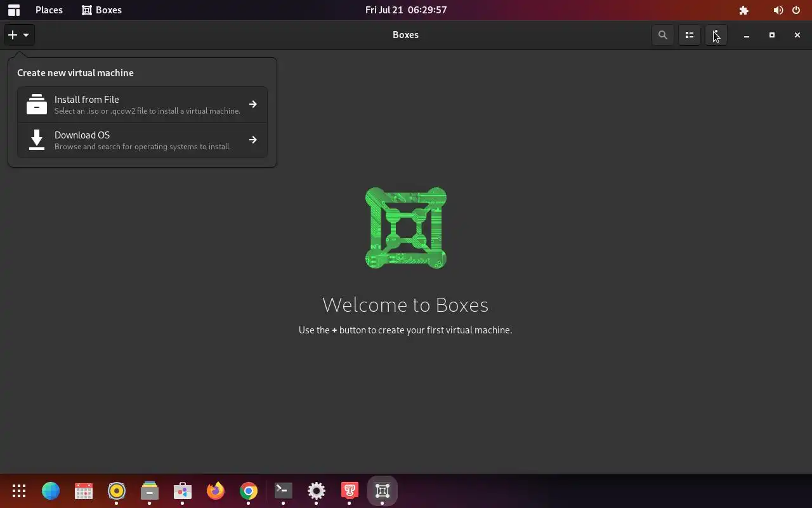Screen dimensions: 812x508
Task: Launch the globe web browser from dock
Action: coord(51,491)
